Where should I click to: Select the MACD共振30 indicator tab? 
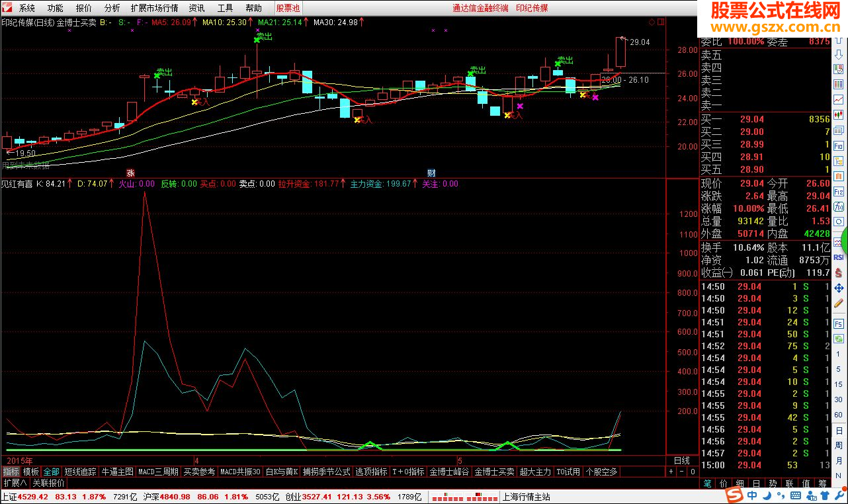[x=241, y=472]
